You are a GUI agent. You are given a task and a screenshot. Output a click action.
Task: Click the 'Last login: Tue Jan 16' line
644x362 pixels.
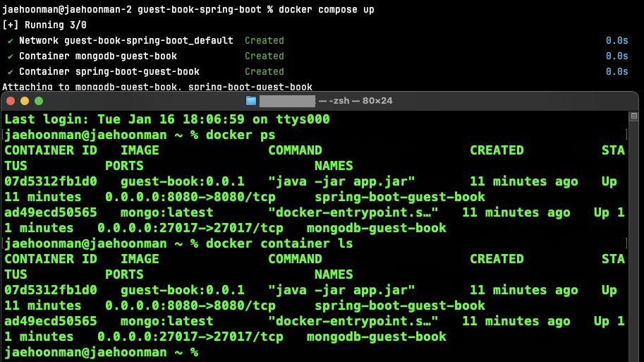click(x=166, y=119)
